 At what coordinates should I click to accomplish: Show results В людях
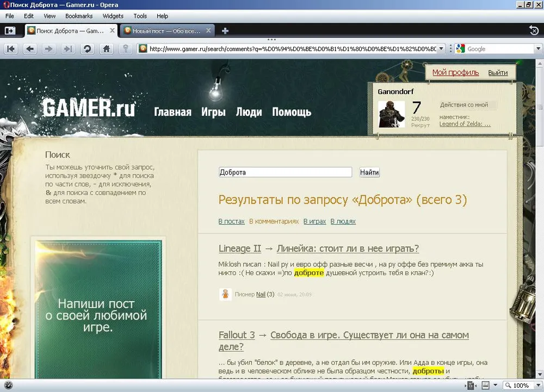pos(343,221)
